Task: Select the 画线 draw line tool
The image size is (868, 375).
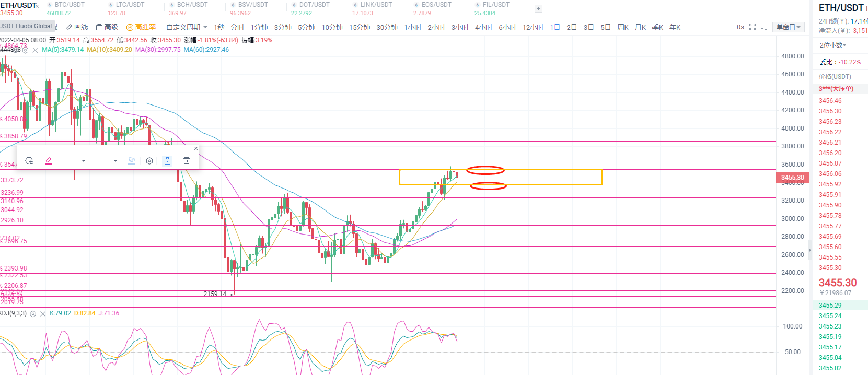Action: [x=77, y=27]
